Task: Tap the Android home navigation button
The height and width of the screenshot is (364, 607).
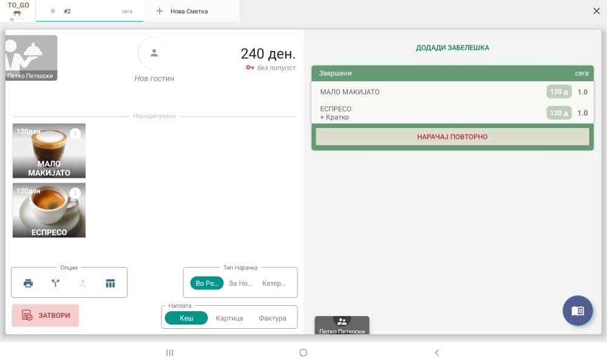Action: click(303, 352)
